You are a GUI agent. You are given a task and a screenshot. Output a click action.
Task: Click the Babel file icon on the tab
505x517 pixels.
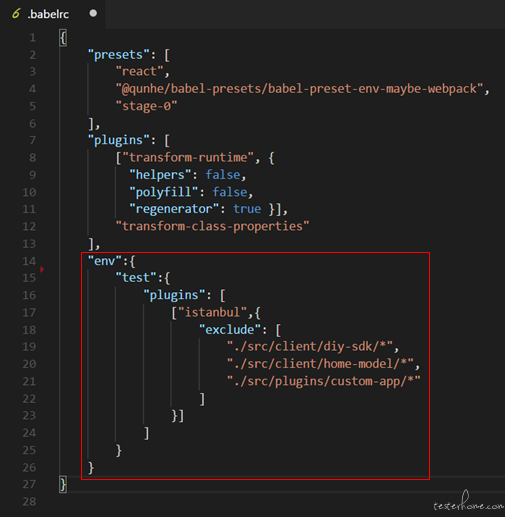(16, 14)
